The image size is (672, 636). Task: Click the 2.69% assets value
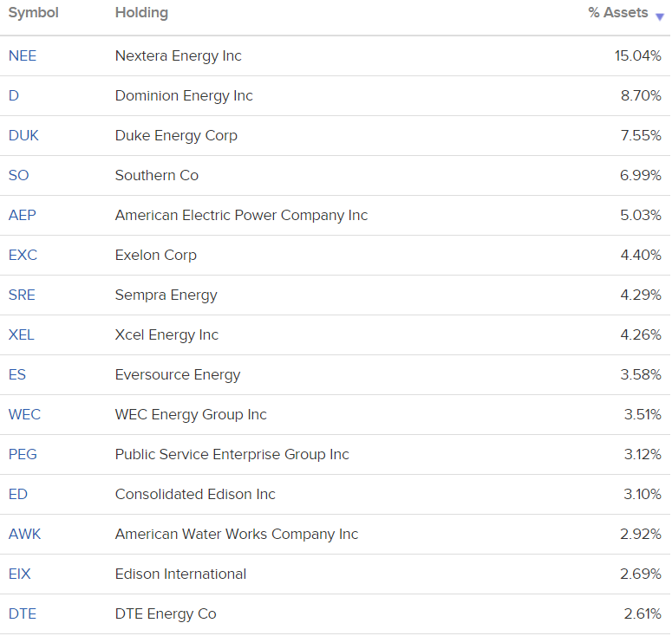tap(641, 574)
